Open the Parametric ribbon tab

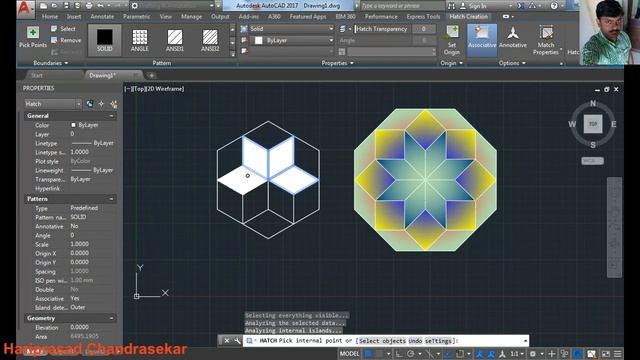pyautogui.click(x=136, y=16)
